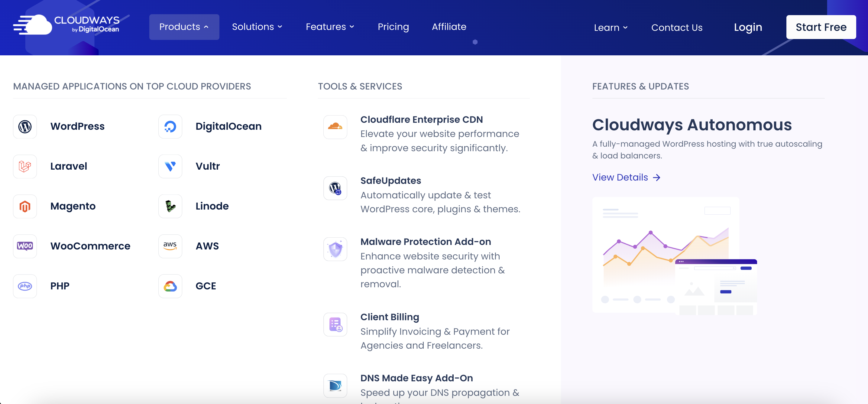Open the Pricing page
The height and width of the screenshot is (404, 868).
click(393, 27)
